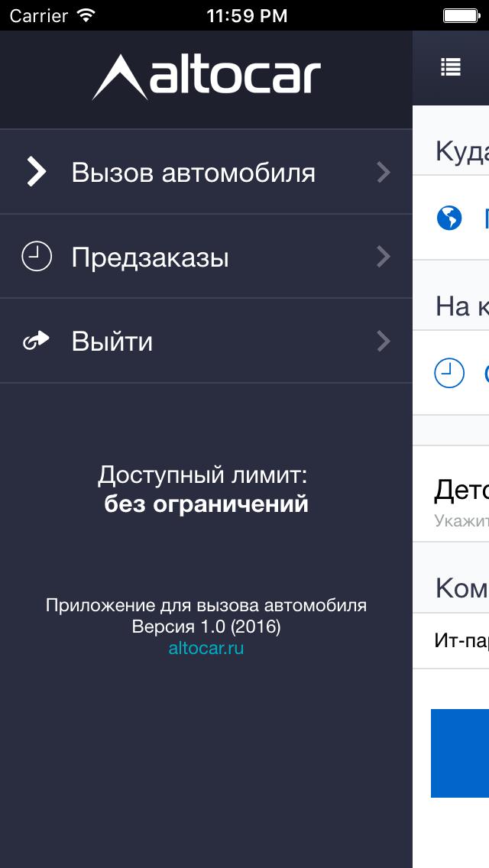Choose Выйти to log out
489x868 pixels.
pos(112,342)
